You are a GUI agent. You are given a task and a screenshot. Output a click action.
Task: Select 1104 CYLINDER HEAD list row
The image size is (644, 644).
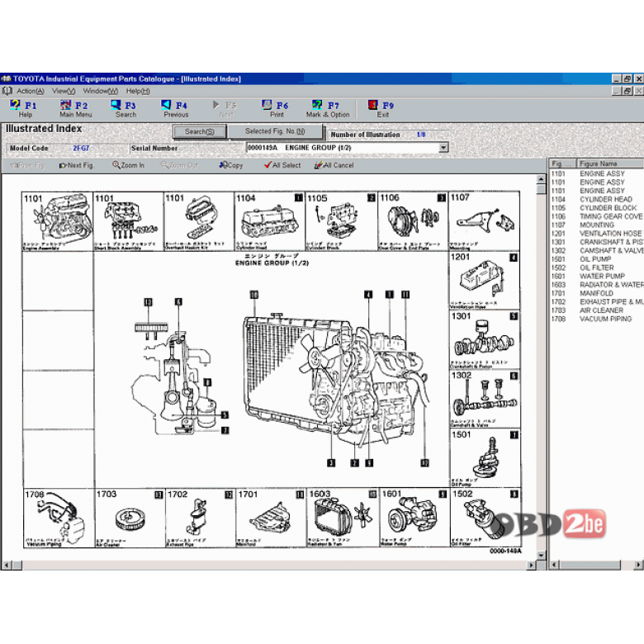click(x=596, y=200)
